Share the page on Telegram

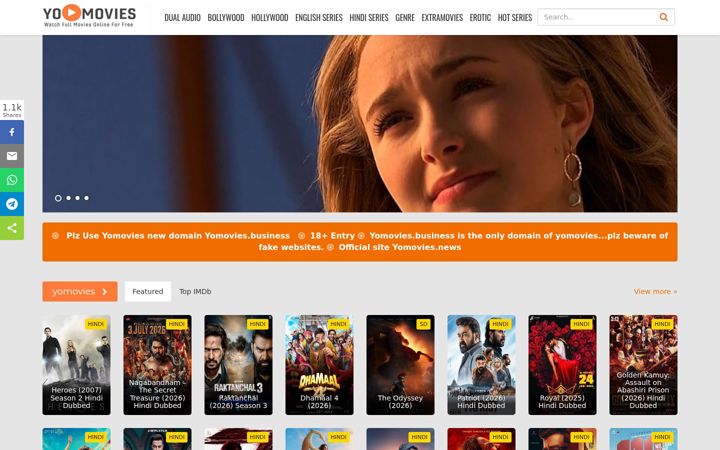pos(12,204)
